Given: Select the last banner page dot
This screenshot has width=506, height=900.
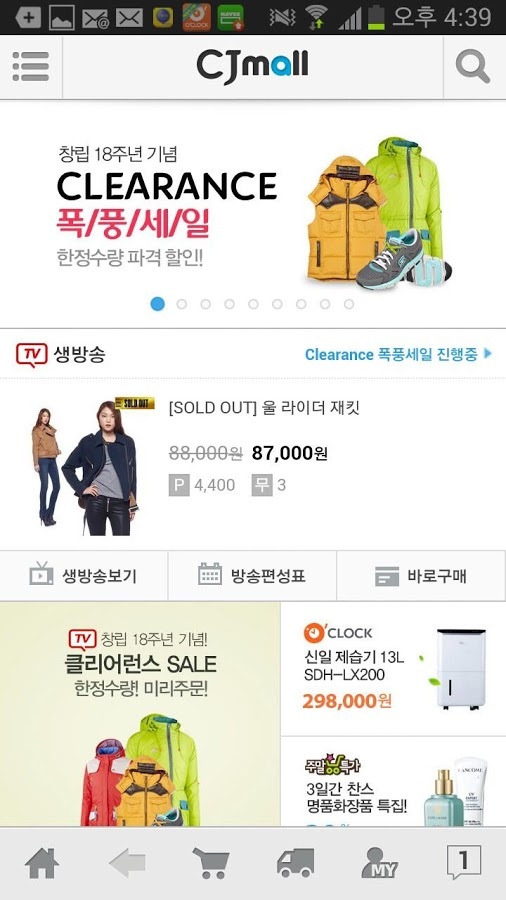Looking at the screenshot, I should pos(349,304).
